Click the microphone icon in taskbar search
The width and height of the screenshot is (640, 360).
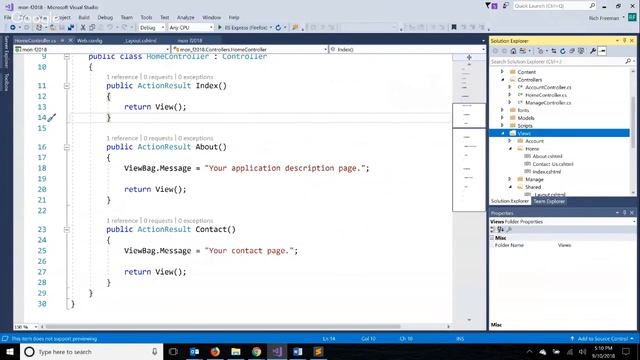pos(155,351)
